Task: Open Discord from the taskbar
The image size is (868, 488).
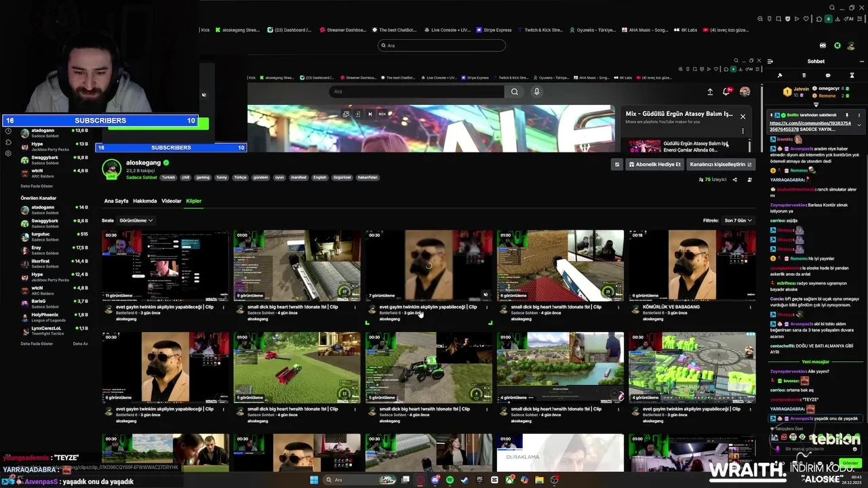Action: (x=435, y=480)
